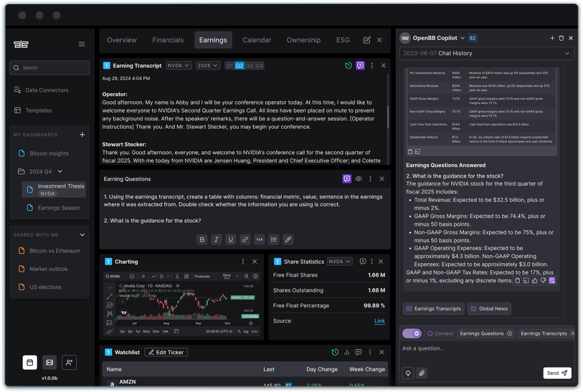Viewport: 583px width, 392px height.
Task: Select the Earnings tab
Action: click(213, 40)
